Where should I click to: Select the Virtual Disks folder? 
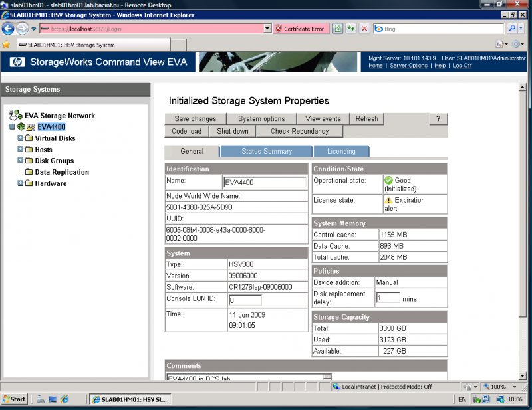(55, 138)
